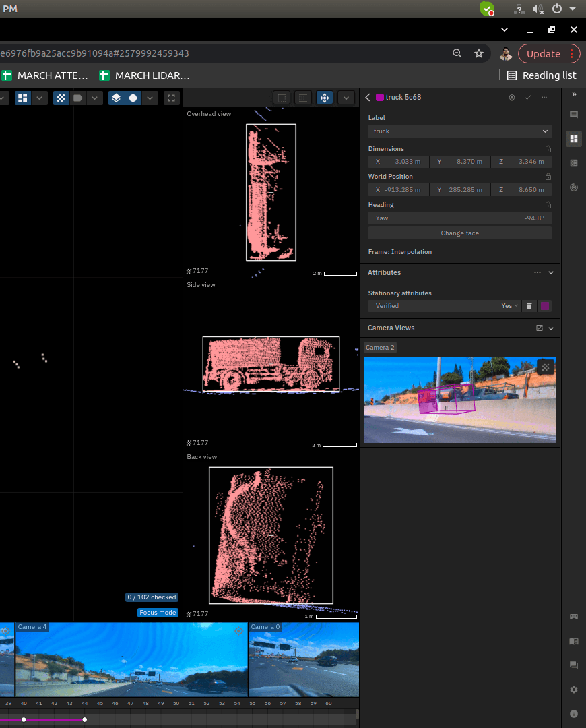Toggle the Dimensions lock
This screenshot has height=728, width=586.
point(548,149)
